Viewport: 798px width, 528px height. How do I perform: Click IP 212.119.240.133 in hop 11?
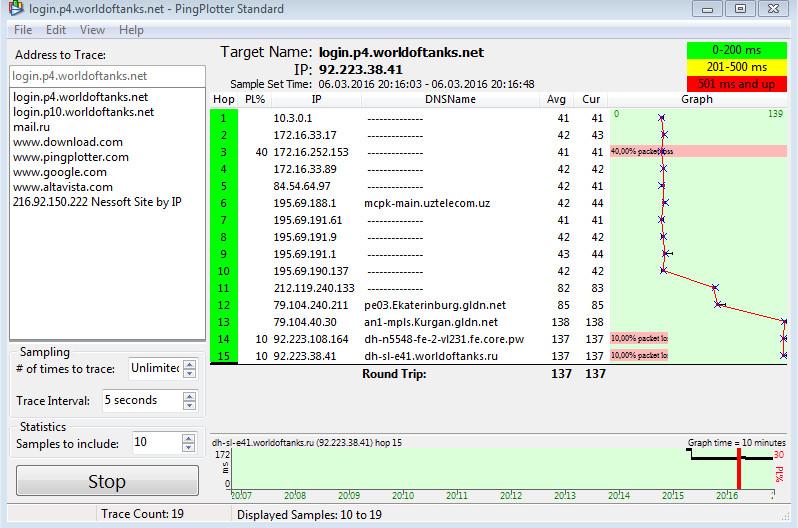point(314,288)
